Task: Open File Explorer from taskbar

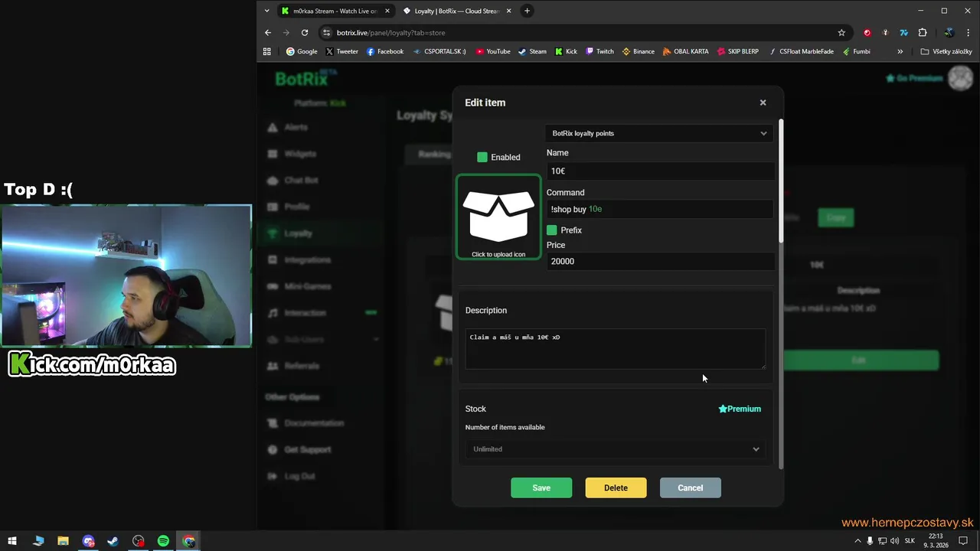Action: click(63, 541)
